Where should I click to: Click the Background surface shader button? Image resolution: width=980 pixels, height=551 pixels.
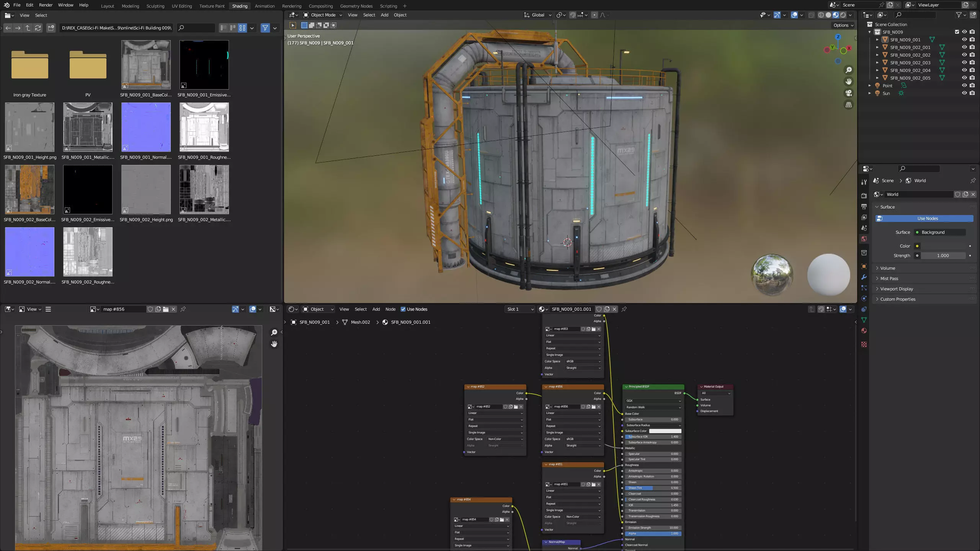[939, 232]
